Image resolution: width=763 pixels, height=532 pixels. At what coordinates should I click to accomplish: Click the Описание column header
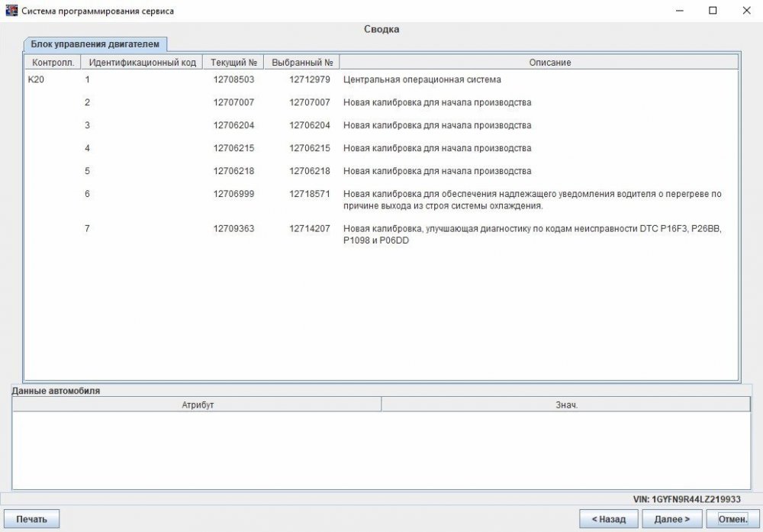point(539,63)
